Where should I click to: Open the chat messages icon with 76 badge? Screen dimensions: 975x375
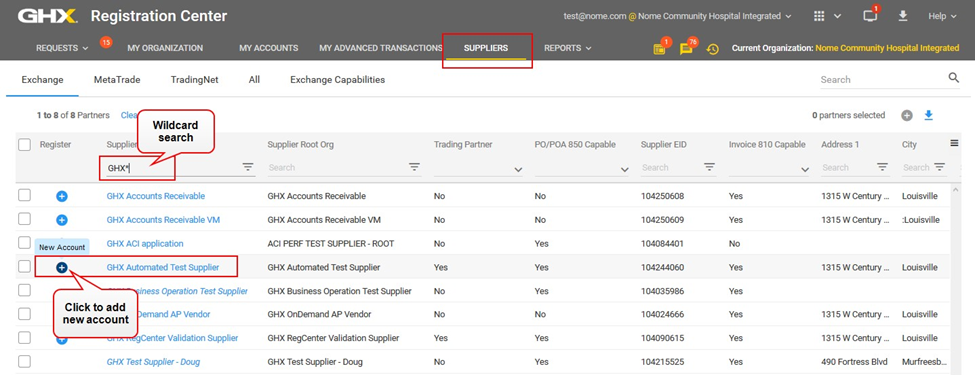pyautogui.click(x=686, y=48)
